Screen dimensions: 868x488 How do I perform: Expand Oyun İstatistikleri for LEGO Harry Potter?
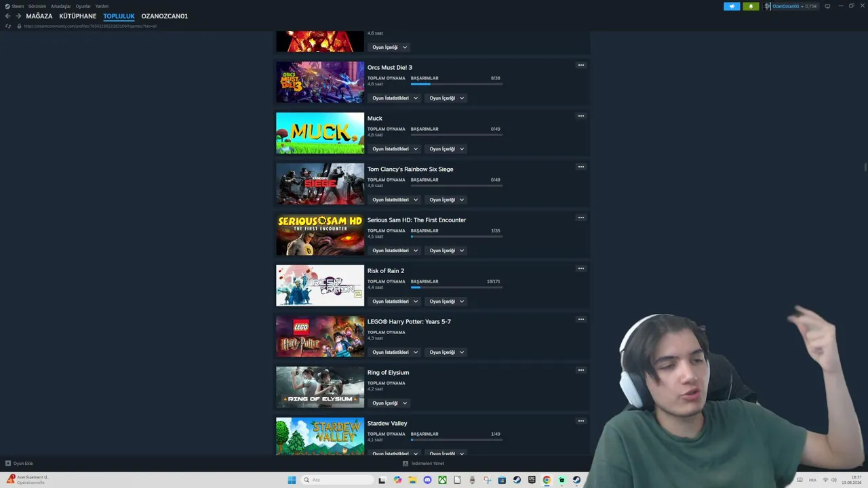point(395,352)
